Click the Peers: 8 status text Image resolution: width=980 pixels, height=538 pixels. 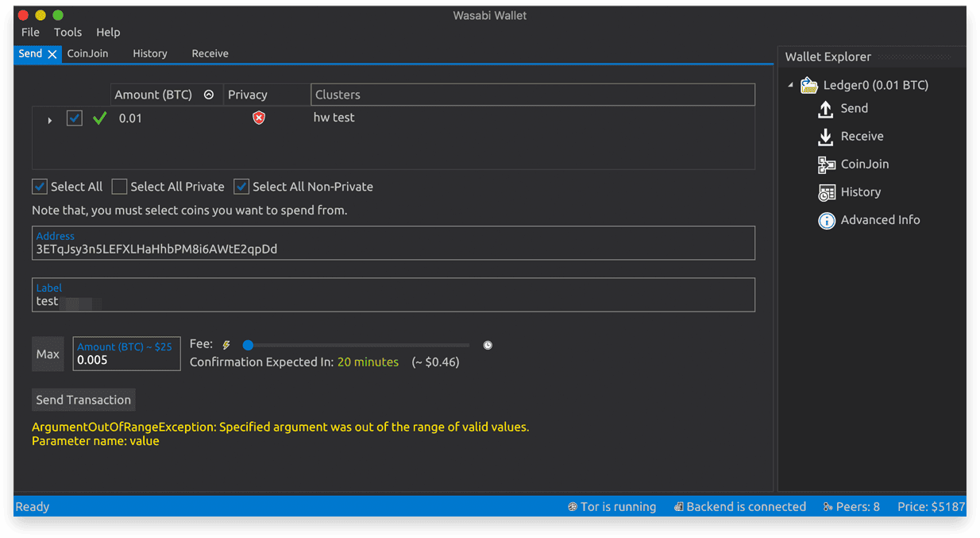tap(858, 506)
